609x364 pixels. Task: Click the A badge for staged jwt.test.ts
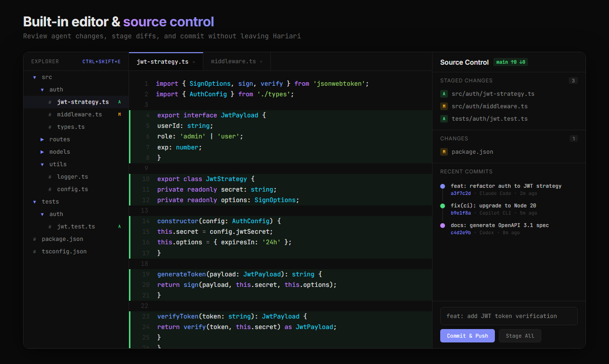pyautogui.click(x=444, y=119)
